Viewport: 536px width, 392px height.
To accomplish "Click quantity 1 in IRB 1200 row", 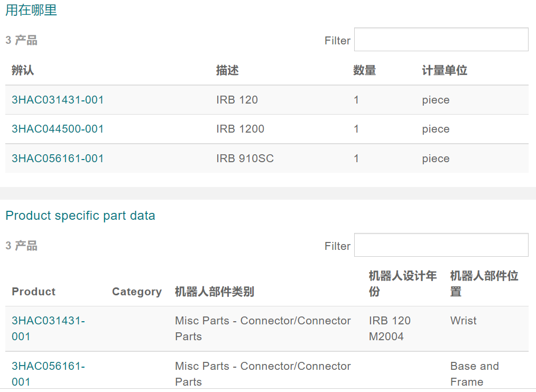I will coord(356,129).
